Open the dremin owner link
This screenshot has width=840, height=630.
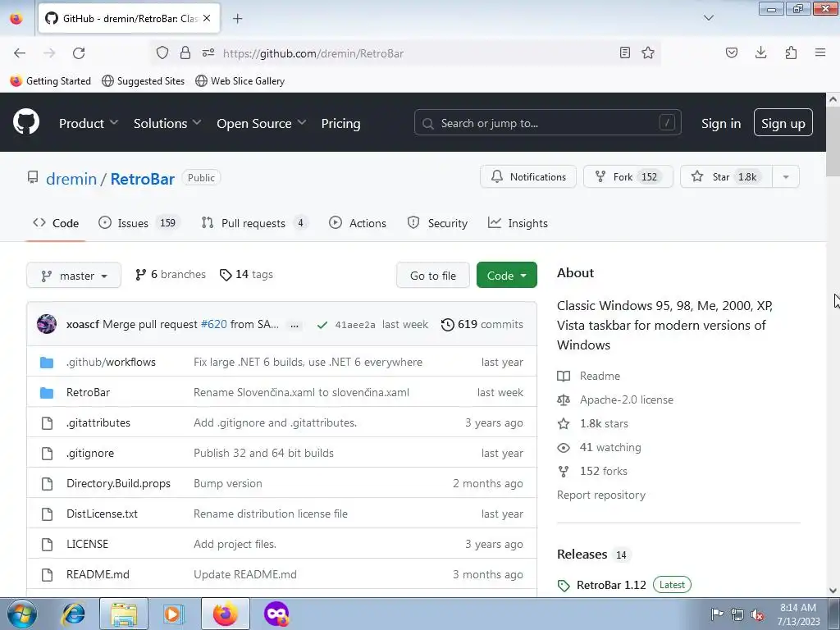tap(71, 178)
